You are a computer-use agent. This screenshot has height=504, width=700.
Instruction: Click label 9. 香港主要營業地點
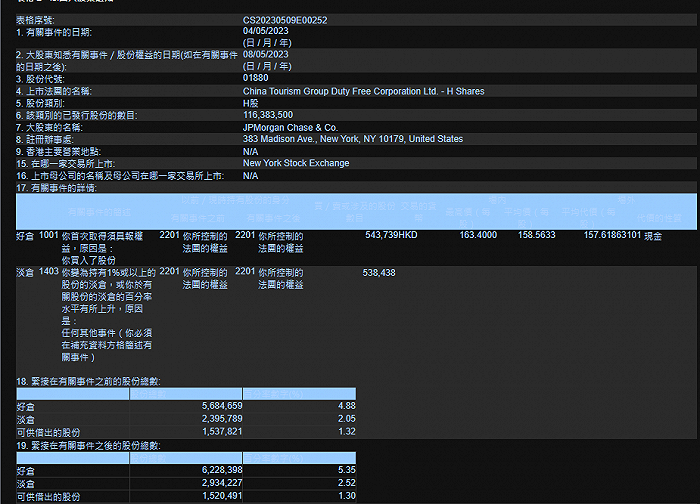pos(58,152)
